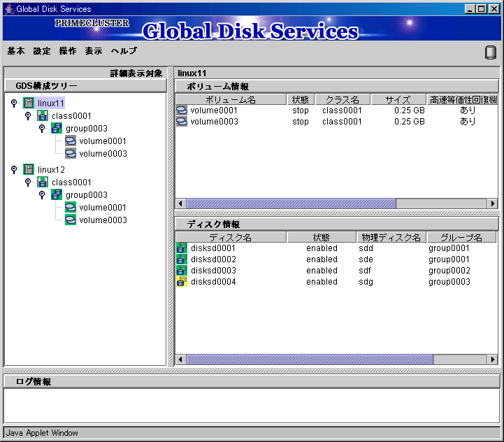Select volume0003 name in volume table
The width and height of the screenshot is (504, 442).
pyautogui.click(x=214, y=122)
